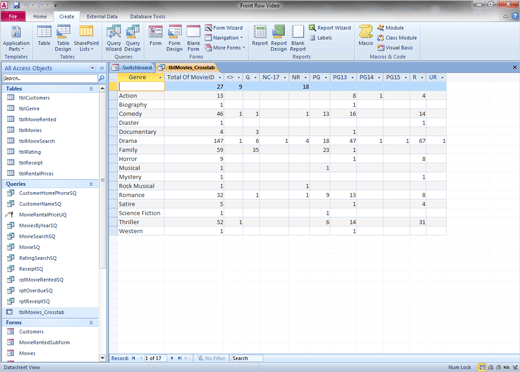Screen dimensions: 520x372
Task: Switch to the Home tab
Action: pyautogui.click(x=40, y=16)
